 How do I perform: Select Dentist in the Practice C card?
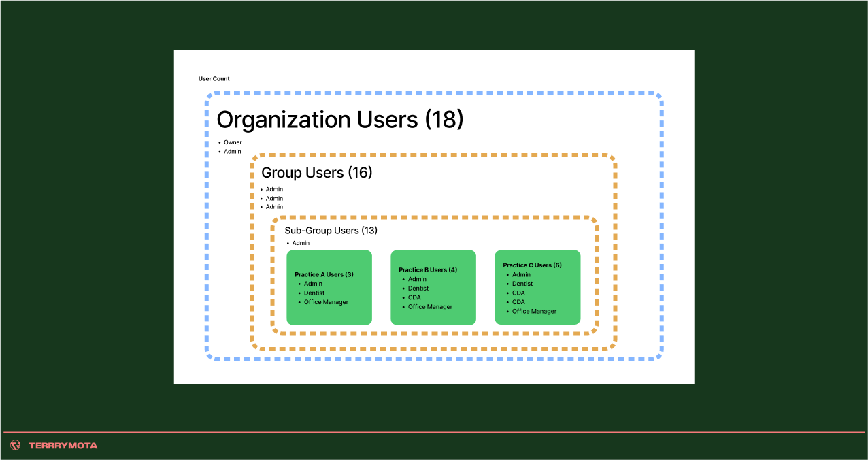pos(522,284)
